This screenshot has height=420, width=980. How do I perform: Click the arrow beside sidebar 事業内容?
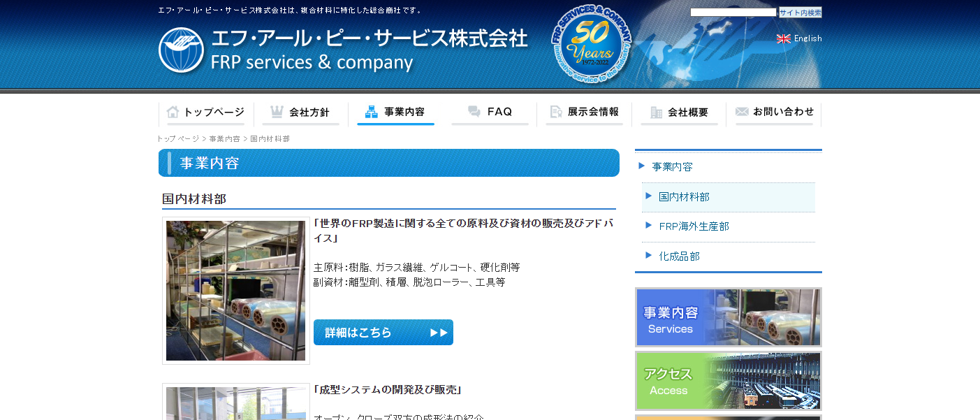(x=641, y=166)
